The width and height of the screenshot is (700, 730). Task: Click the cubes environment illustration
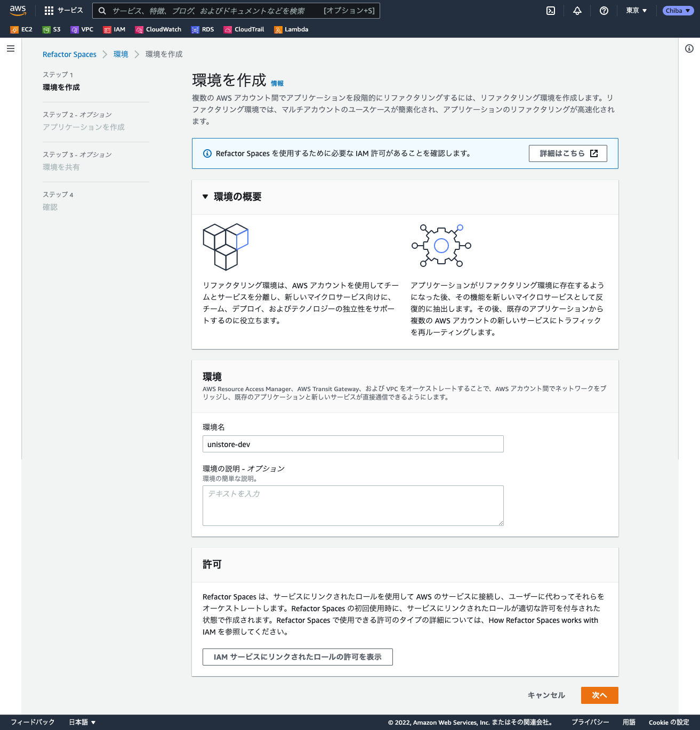tap(226, 247)
